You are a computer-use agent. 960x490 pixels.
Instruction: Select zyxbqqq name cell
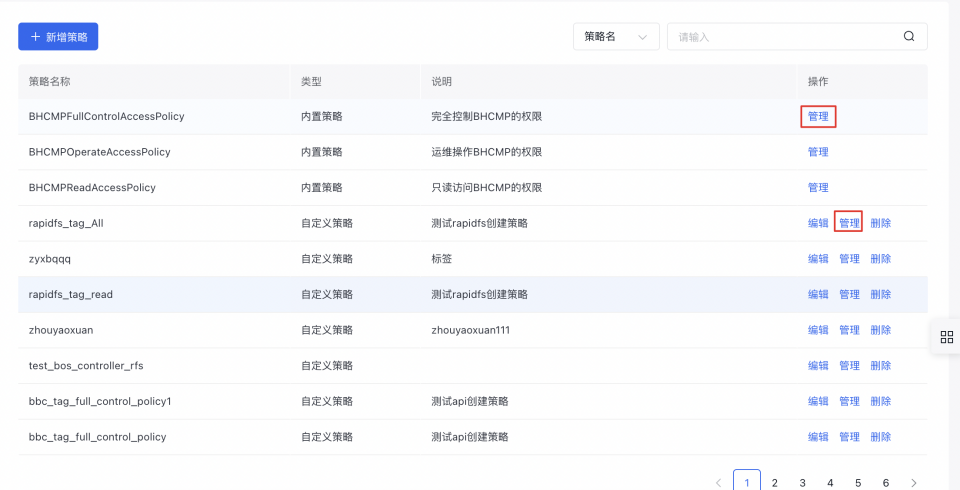pyautogui.click(x=50, y=258)
